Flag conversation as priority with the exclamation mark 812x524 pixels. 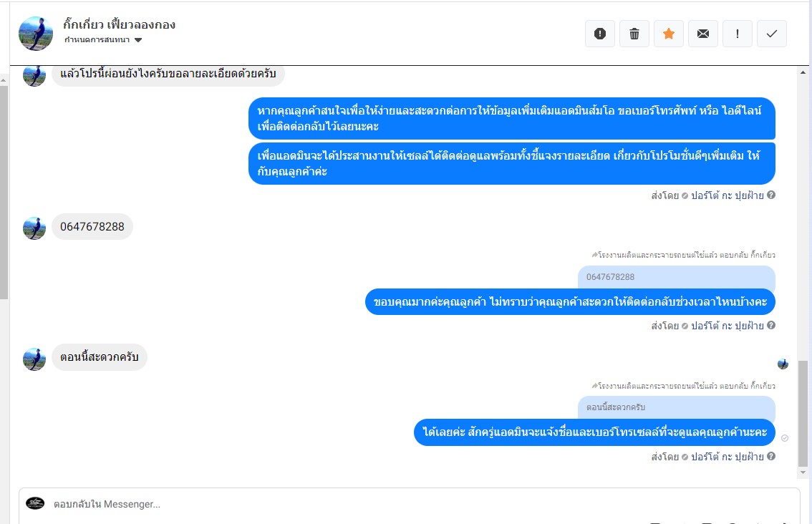738,34
